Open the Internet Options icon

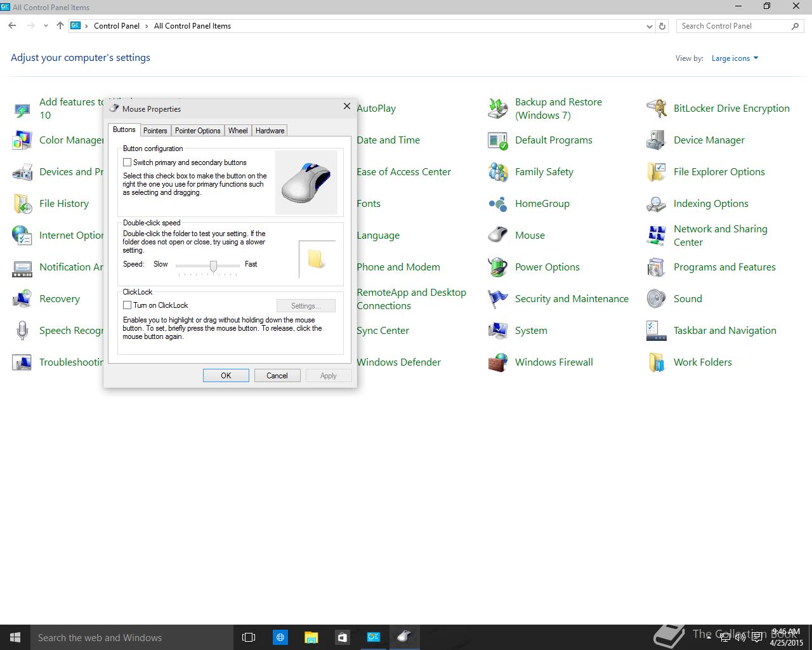tap(22, 235)
